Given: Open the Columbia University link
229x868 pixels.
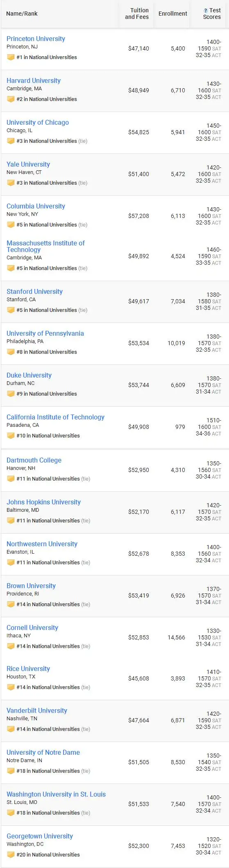Looking at the screenshot, I should click(36, 206).
